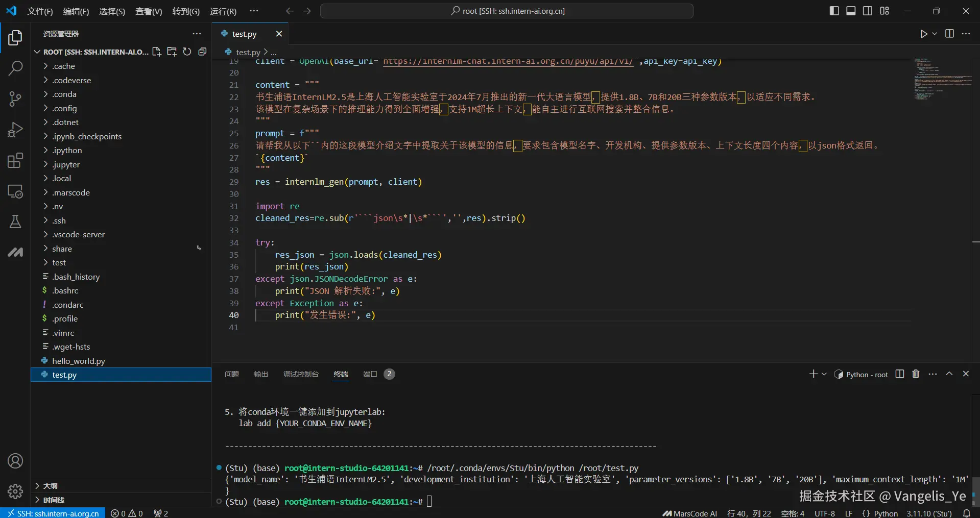980x518 pixels.
Task: Collapse all folders in Explorer
Action: click(202, 52)
